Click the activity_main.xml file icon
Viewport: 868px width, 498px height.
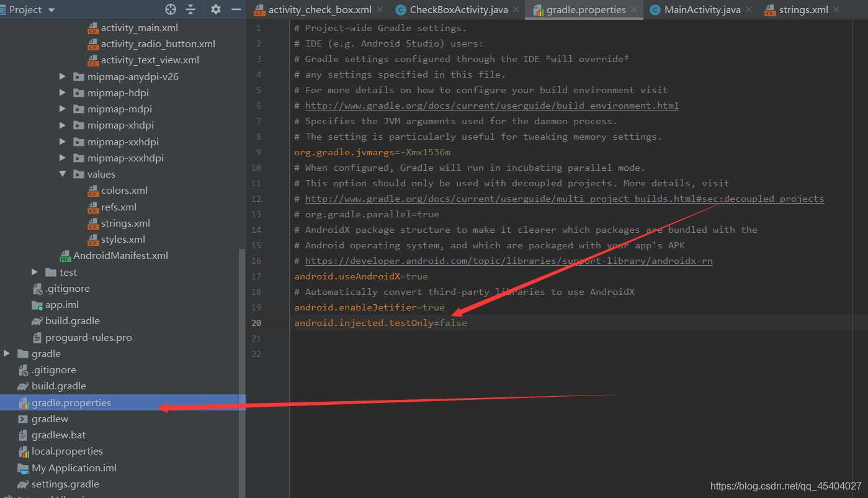92,27
